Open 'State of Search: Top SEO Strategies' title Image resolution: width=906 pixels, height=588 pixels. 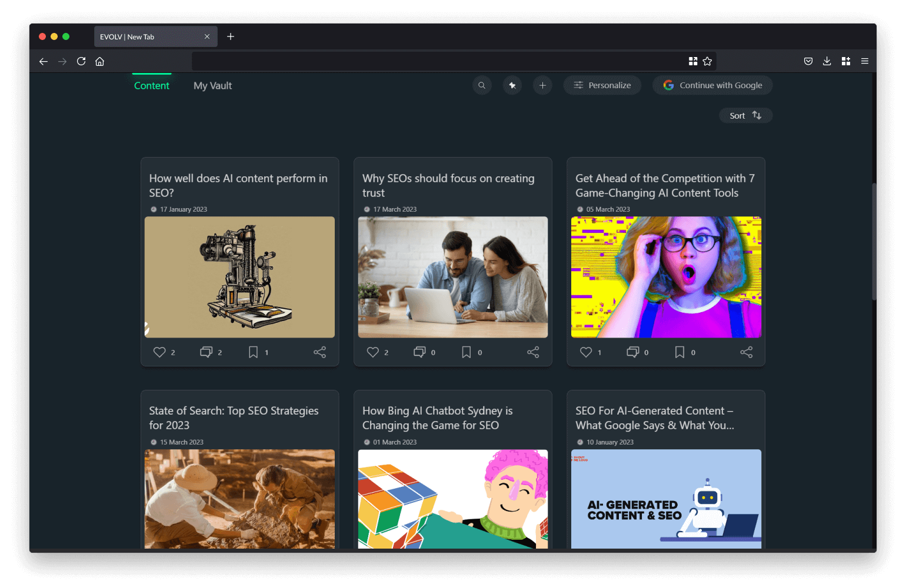tap(234, 417)
